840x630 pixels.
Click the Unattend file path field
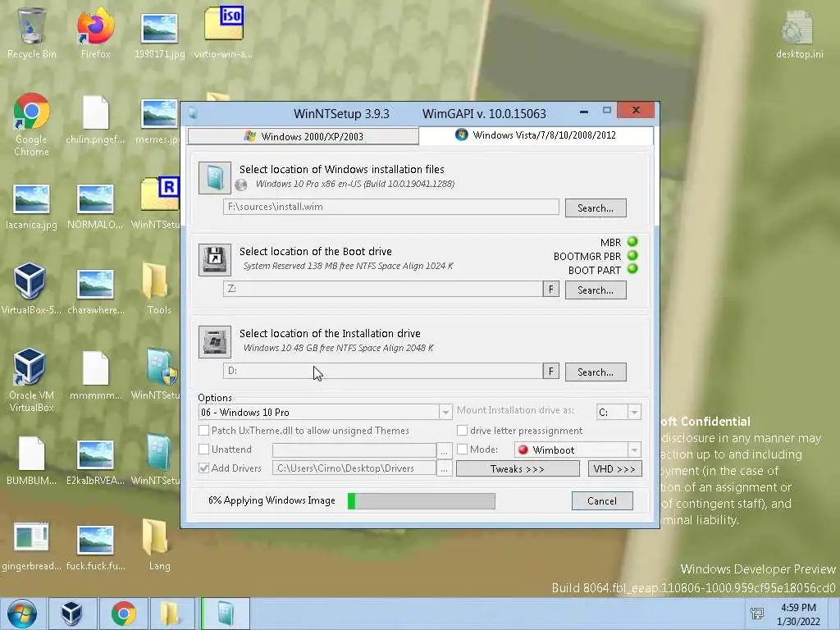click(354, 450)
